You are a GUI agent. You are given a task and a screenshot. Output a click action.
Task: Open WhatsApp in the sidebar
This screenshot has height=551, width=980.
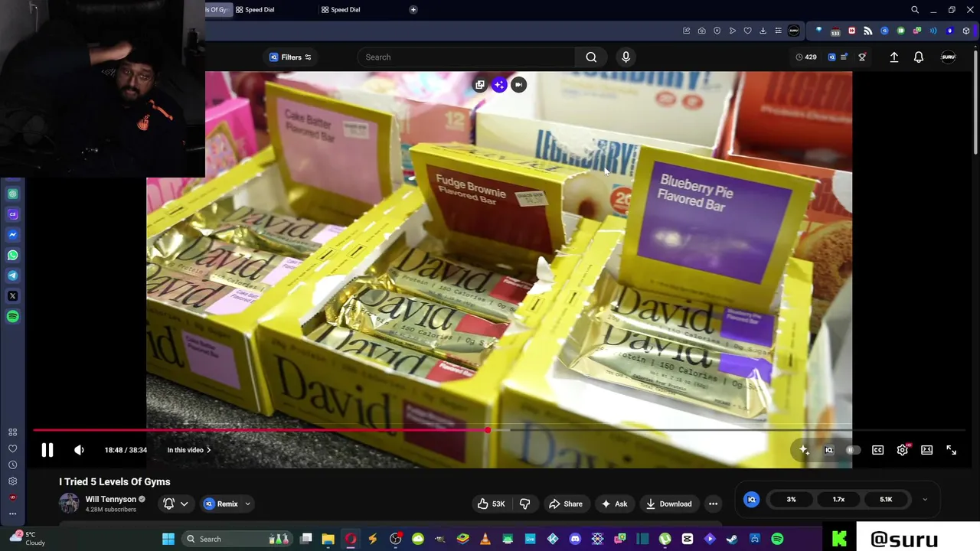[x=12, y=255]
